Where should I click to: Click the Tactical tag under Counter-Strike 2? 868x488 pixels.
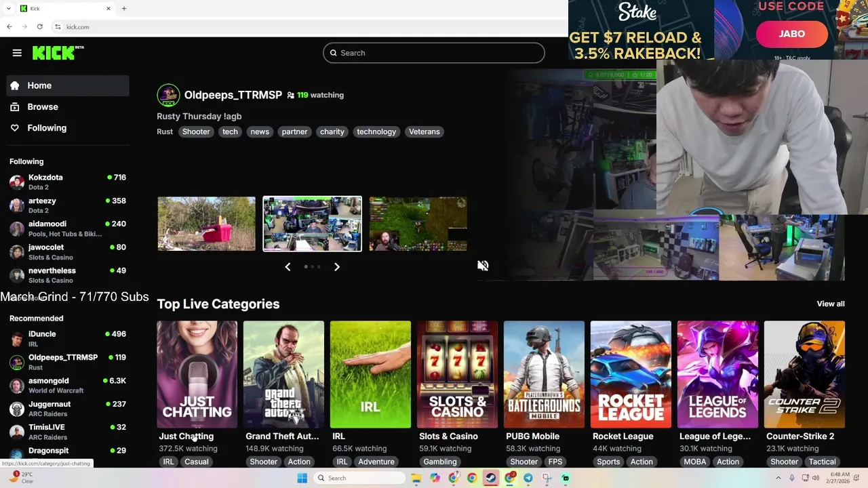click(x=822, y=462)
